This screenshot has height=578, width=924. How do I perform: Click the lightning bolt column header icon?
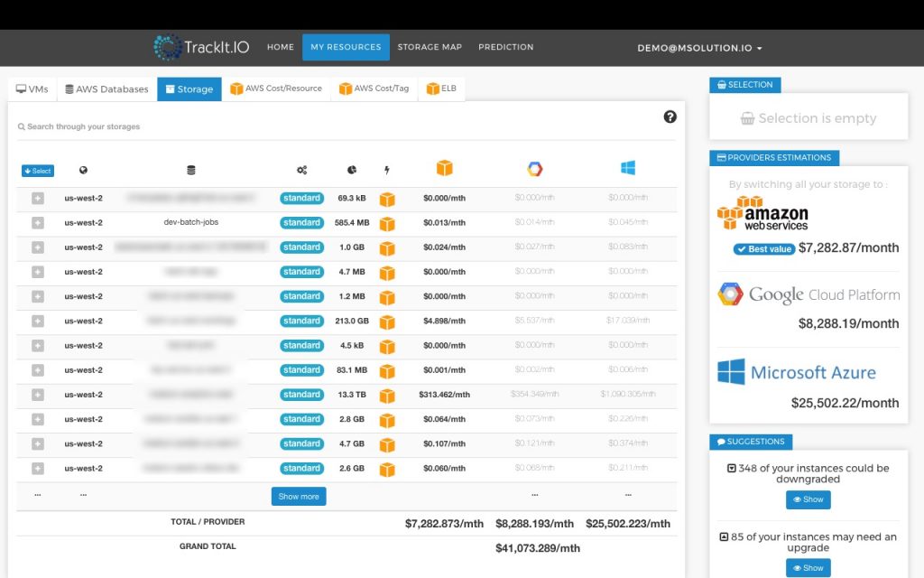point(385,169)
